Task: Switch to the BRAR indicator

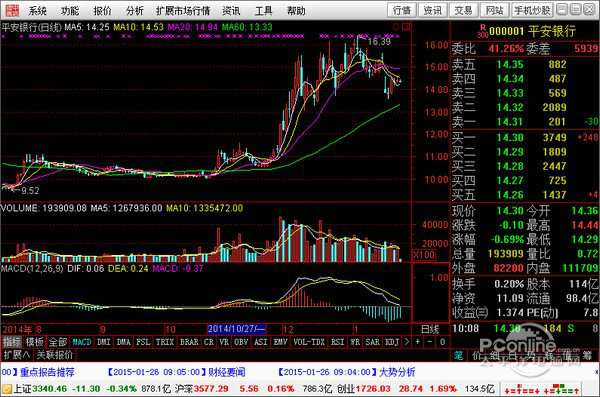Action: 189,342
